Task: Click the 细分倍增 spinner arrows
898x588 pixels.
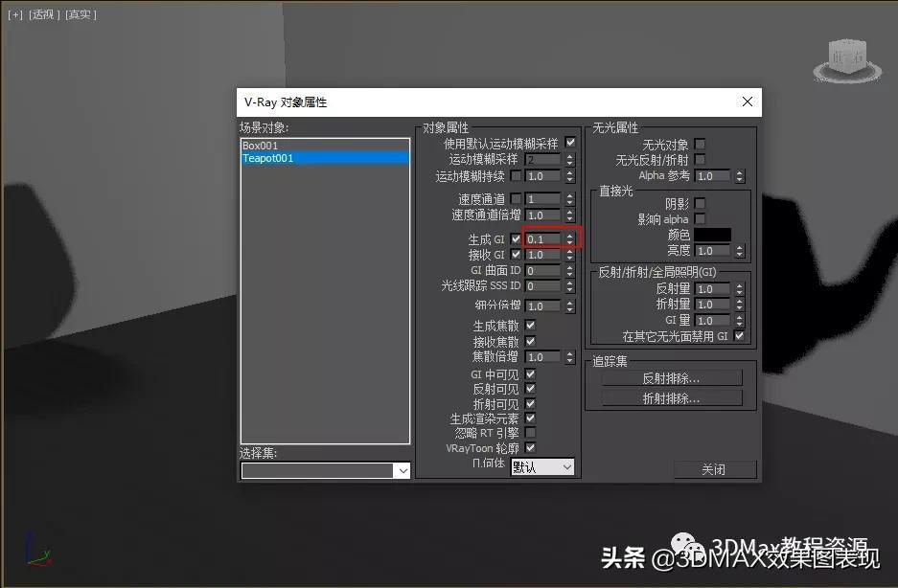Action: [569, 306]
